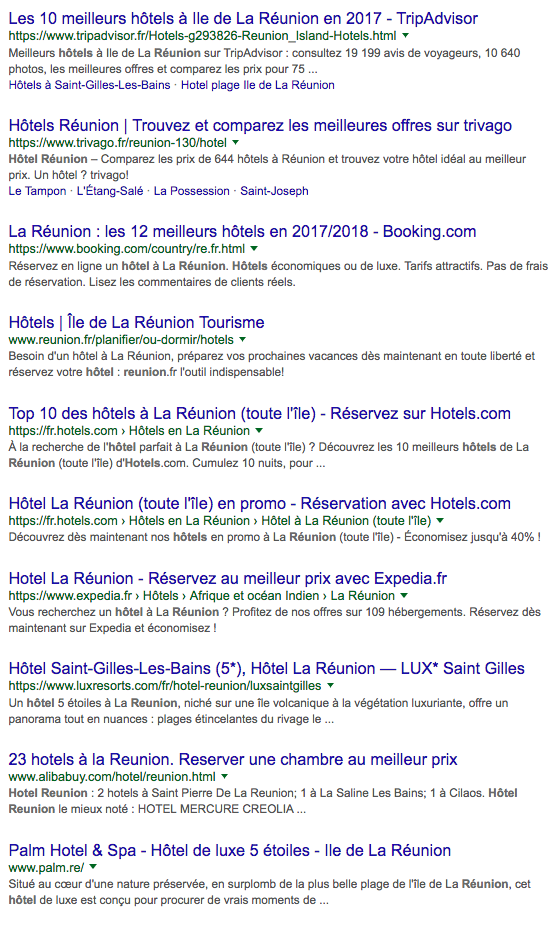This screenshot has width=555, height=926.
Task: Open the trivago Hôtels Réunion result title
Action: 260,125
